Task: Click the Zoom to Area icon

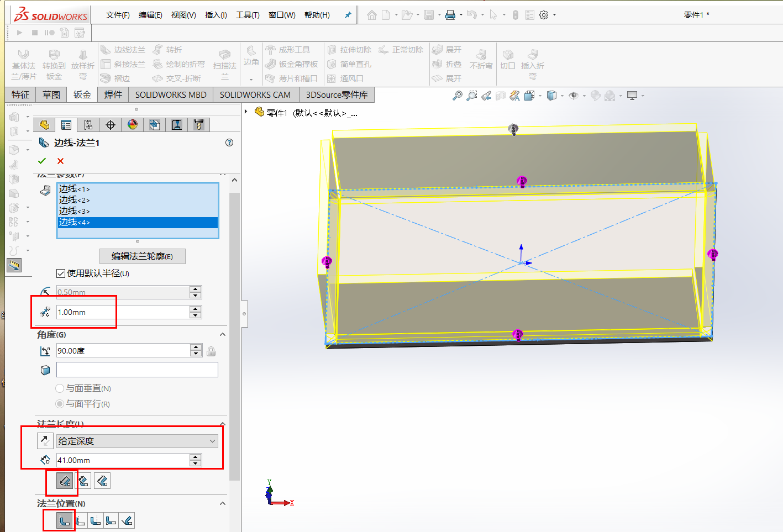Action: coord(471,96)
